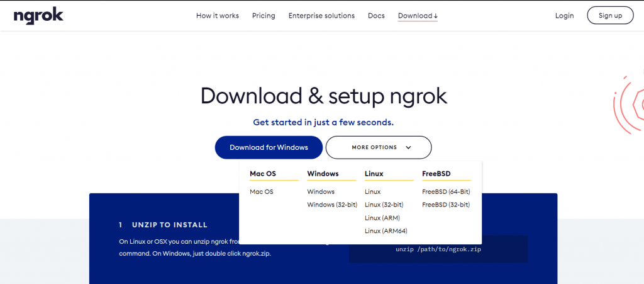Click the 'UNZIP TO INSTALL' step heading
The width and height of the screenshot is (644, 284).
click(x=170, y=225)
